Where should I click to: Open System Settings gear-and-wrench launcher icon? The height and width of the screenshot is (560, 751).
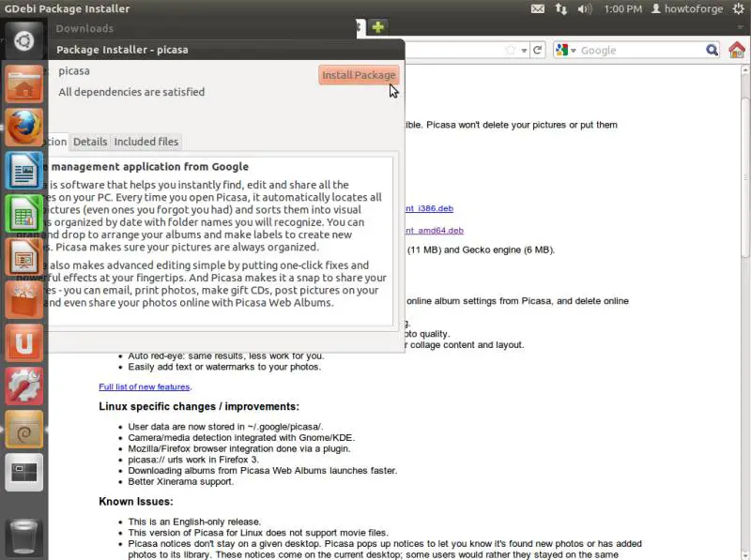[24, 386]
